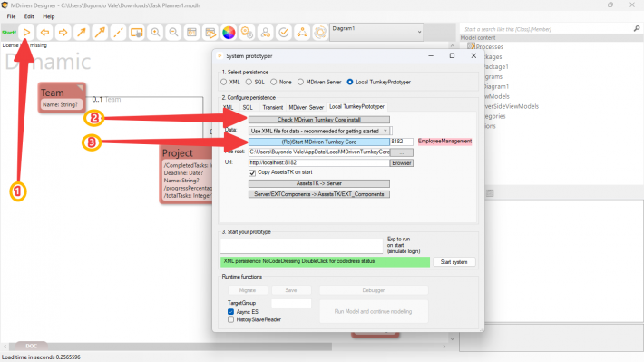644x362 pixels.
Task: Switch to the SQL configuration tab
Action: click(x=248, y=107)
